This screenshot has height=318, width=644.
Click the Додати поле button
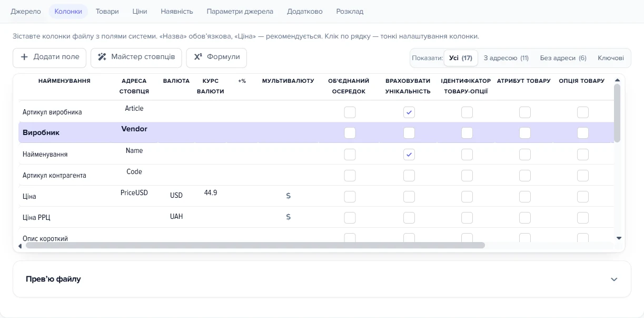(49, 57)
